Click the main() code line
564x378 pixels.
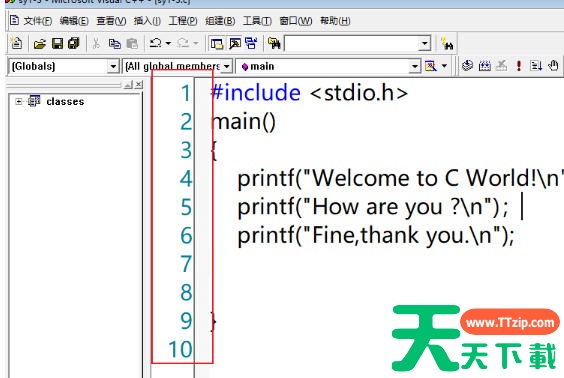pos(244,122)
